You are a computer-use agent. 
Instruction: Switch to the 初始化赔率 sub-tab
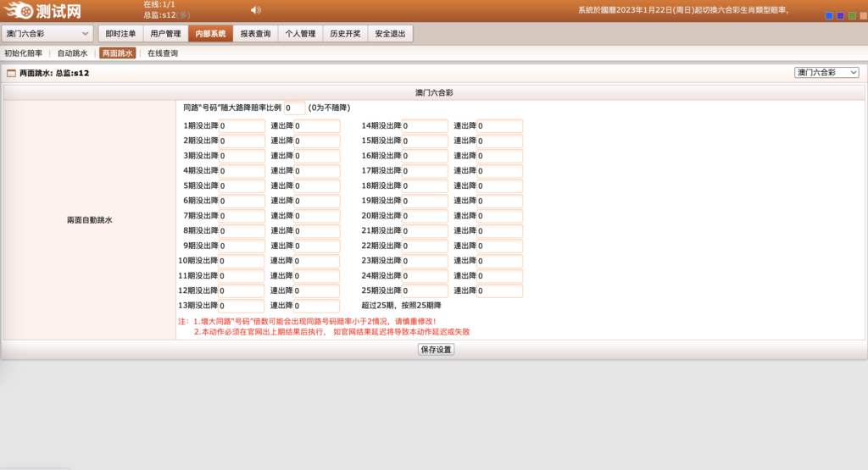coord(23,53)
